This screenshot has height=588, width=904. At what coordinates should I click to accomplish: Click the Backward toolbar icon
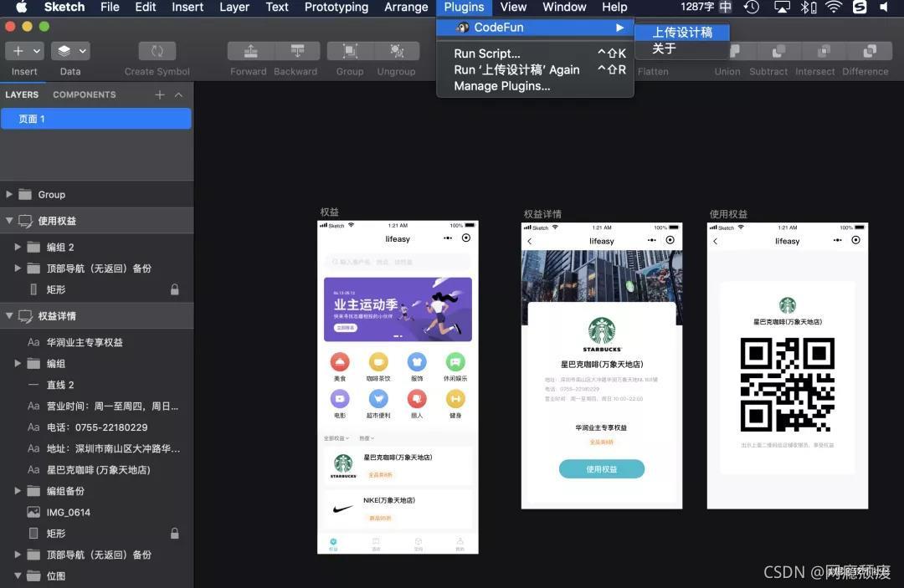297,51
